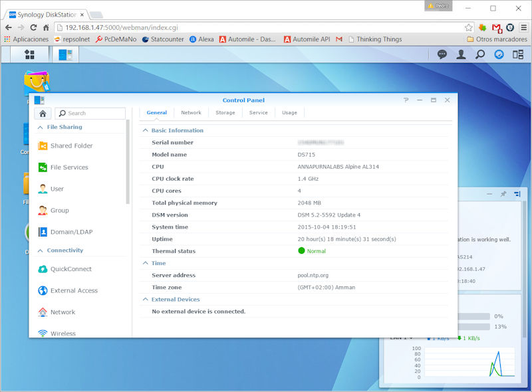Open the Automile API bookmark

point(307,39)
